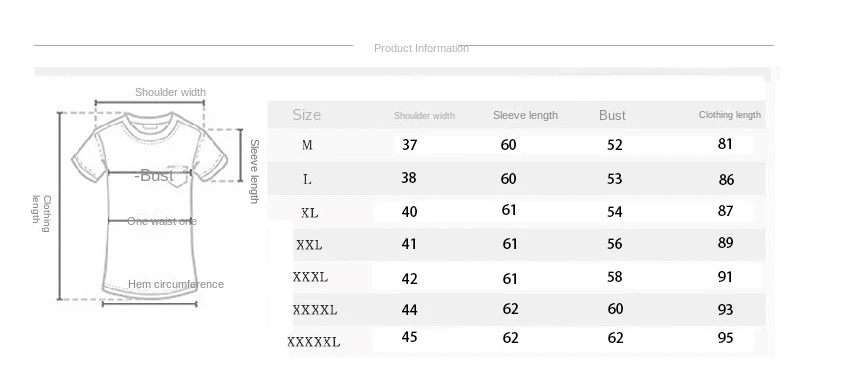Click shoulder width value 37 for M
The width and height of the screenshot is (863, 392).
[x=409, y=145]
